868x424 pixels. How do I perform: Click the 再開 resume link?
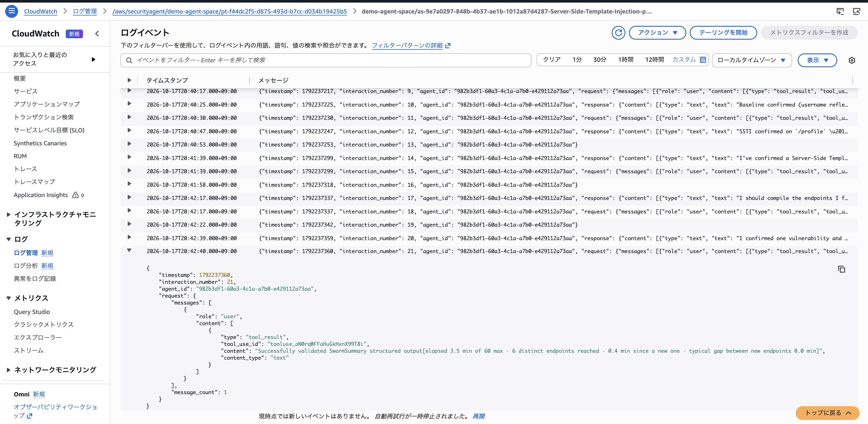tap(478, 416)
